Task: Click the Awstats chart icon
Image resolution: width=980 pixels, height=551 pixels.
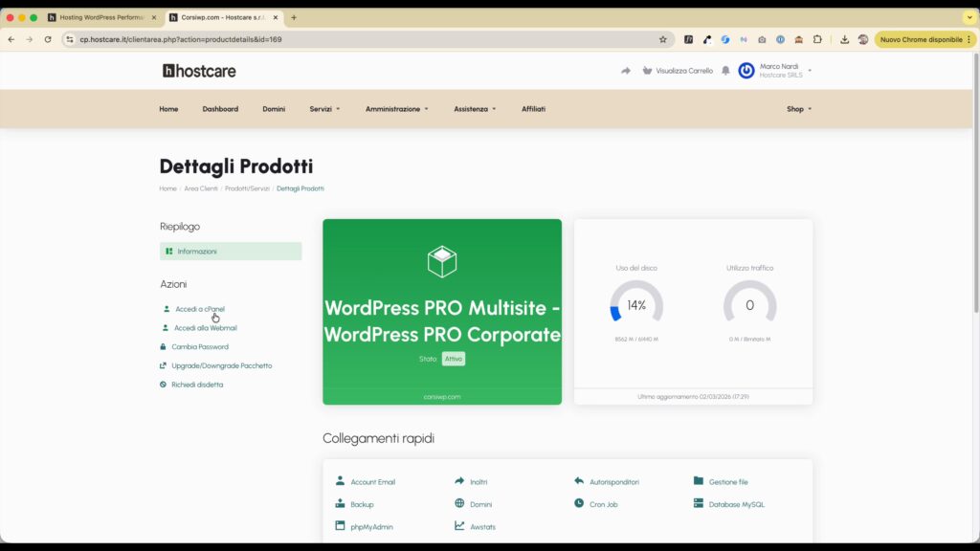Action: pyautogui.click(x=459, y=526)
